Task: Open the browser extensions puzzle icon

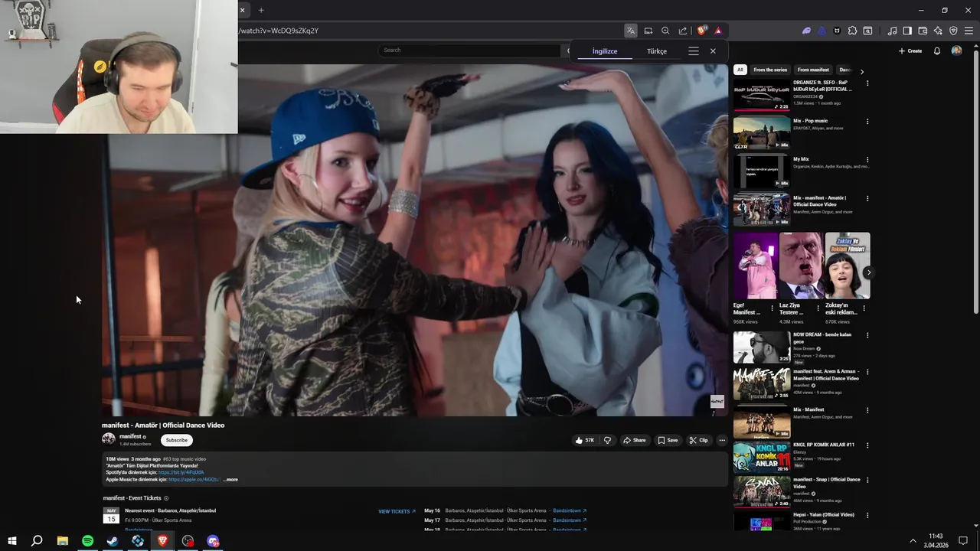Action: pos(852,31)
